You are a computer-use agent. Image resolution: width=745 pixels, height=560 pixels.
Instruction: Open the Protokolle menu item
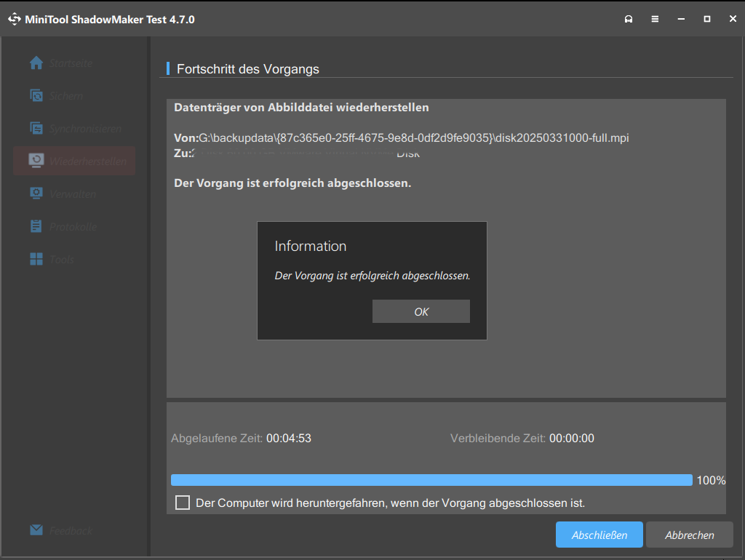[74, 227]
